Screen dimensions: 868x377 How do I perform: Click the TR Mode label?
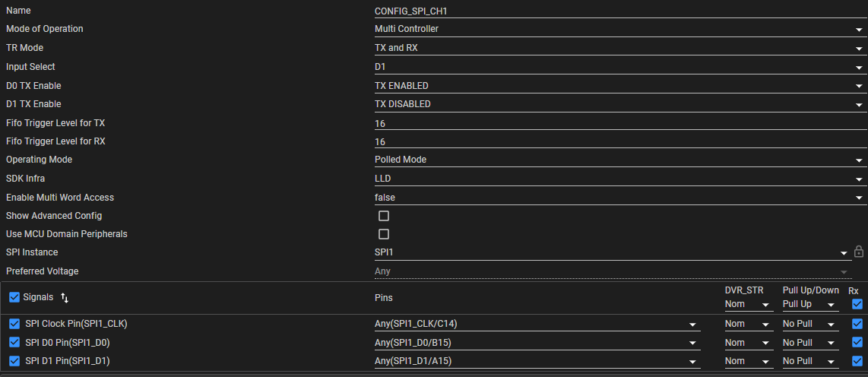pyautogui.click(x=24, y=48)
